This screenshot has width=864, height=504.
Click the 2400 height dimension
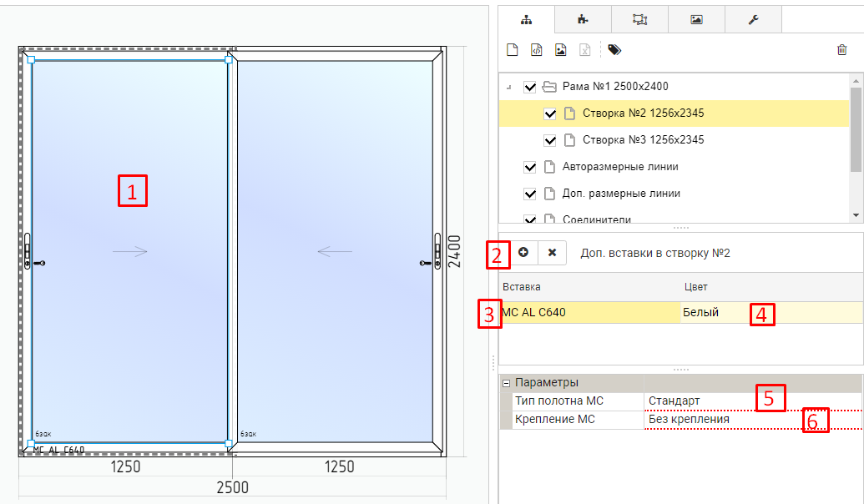tap(454, 251)
